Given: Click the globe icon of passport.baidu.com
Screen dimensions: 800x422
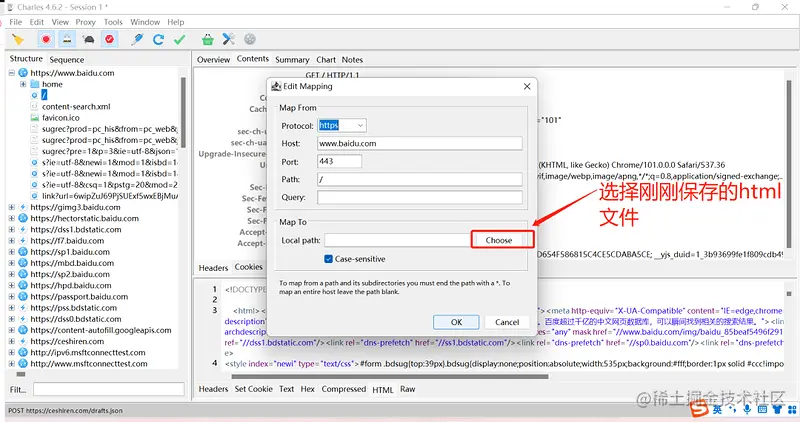Looking at the screenshot, I should click(23, 296).
